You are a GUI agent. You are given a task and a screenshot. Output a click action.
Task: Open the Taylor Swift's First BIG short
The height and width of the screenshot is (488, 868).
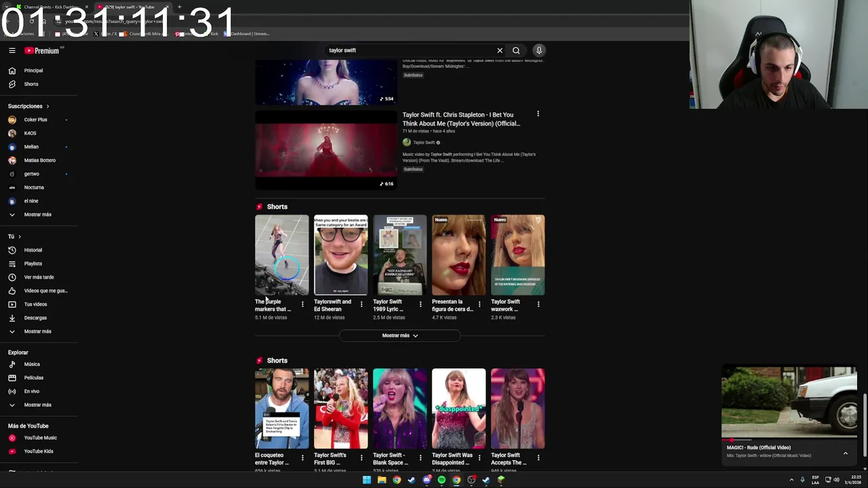point(340,409)
